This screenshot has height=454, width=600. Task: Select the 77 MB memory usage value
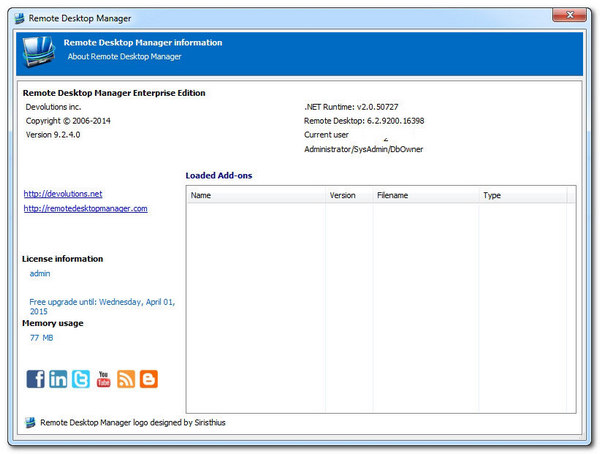click(42, 338)
